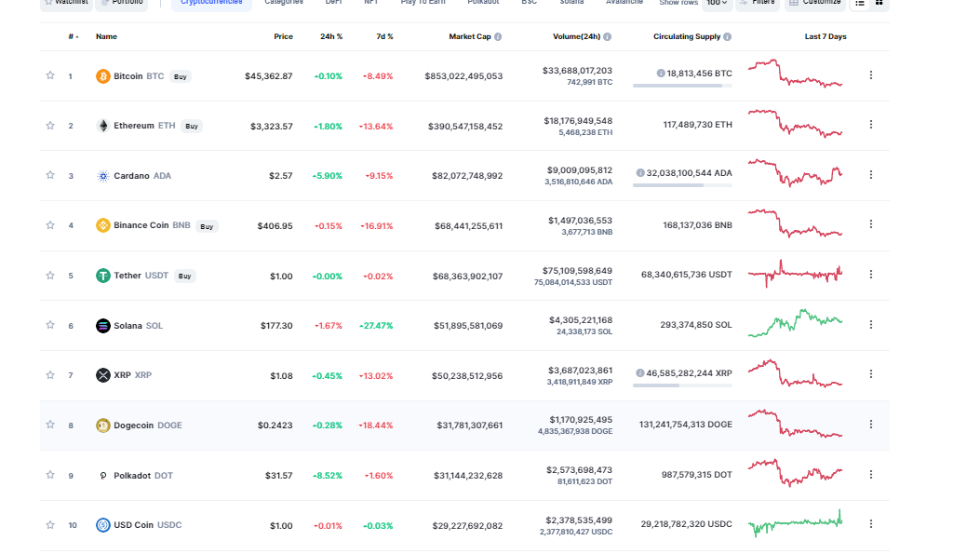Open the three-dot menu for USD Coin

870,524
